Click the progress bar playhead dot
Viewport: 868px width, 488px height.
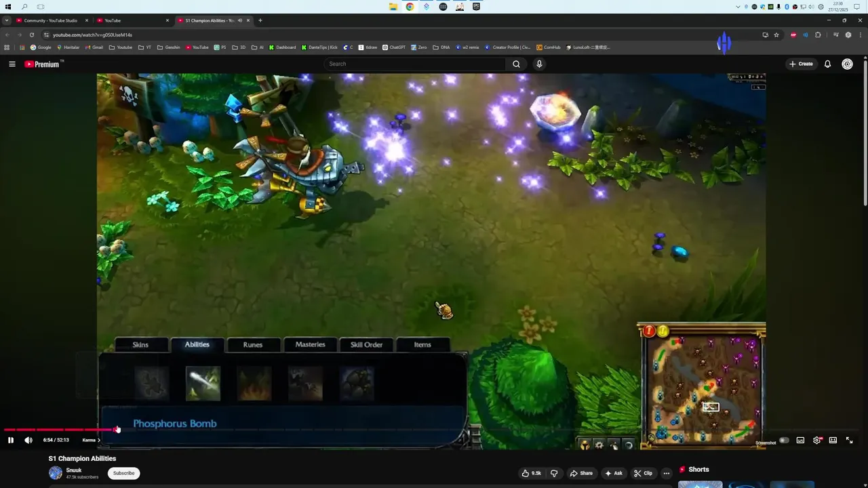point(117,429)
